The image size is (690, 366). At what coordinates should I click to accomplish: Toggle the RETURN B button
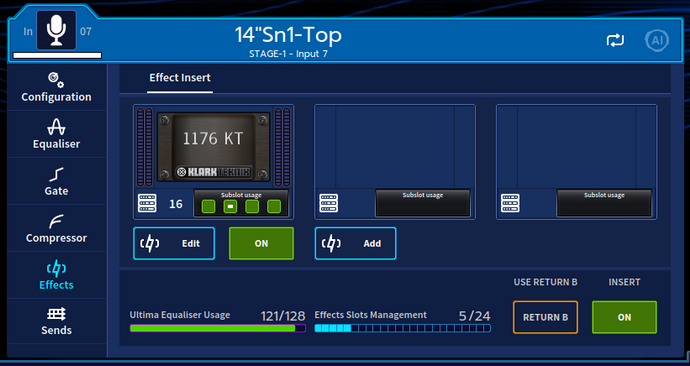(x=545, y=317)
